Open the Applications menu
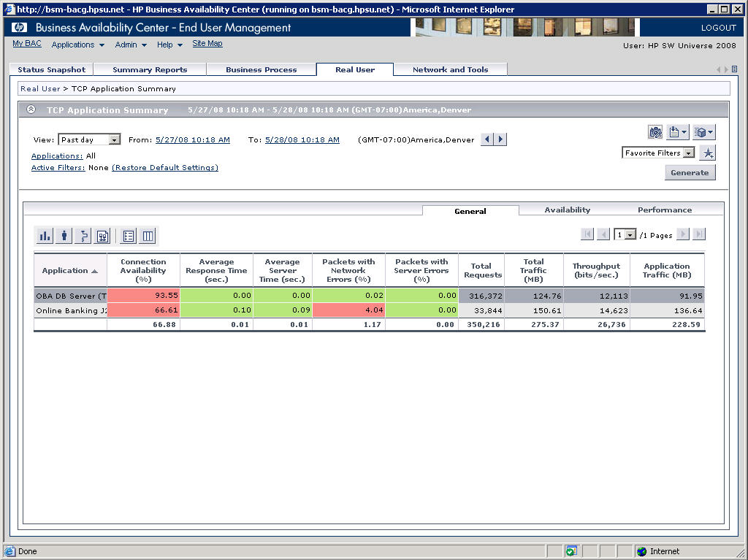 pyautogui.click(x=77, y=45)
